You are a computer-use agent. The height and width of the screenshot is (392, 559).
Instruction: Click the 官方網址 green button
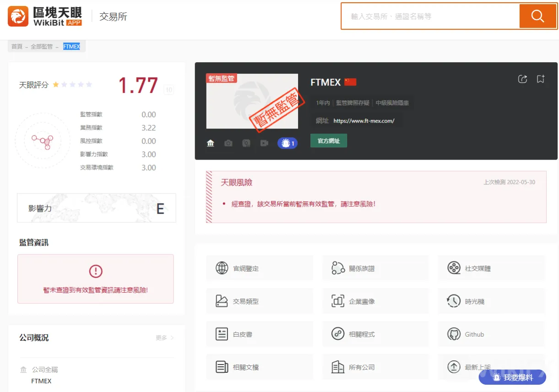point(329,141)
